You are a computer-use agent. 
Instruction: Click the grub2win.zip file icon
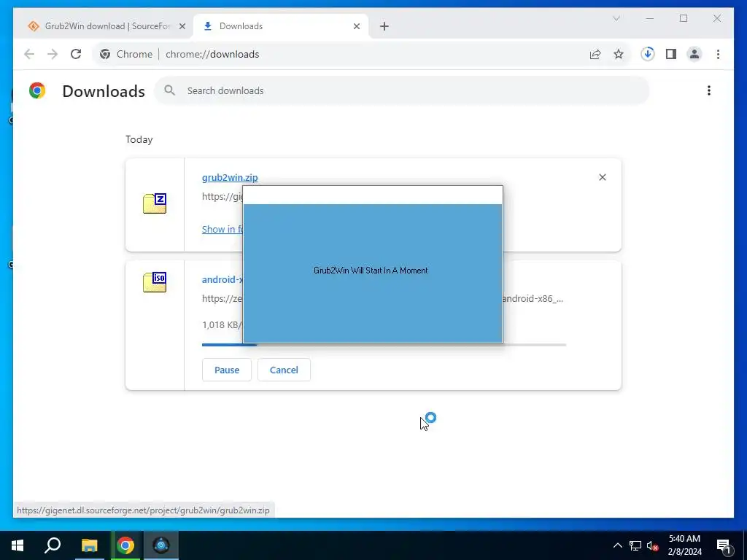tap(155, 203)
